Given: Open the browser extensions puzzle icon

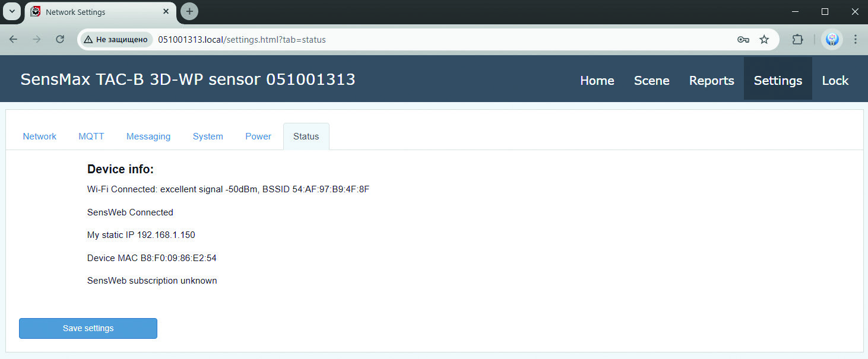Looking at the screenshot, I should click(797, 40).
